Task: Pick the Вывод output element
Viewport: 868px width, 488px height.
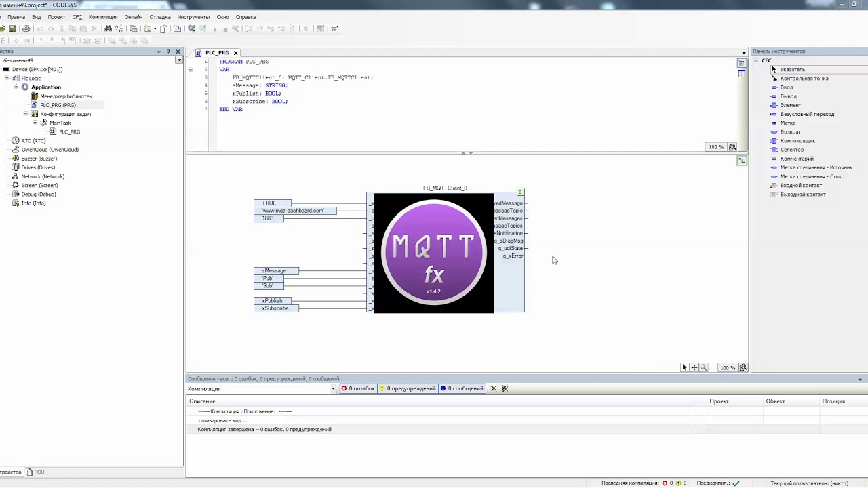Action: click(788, 96)
